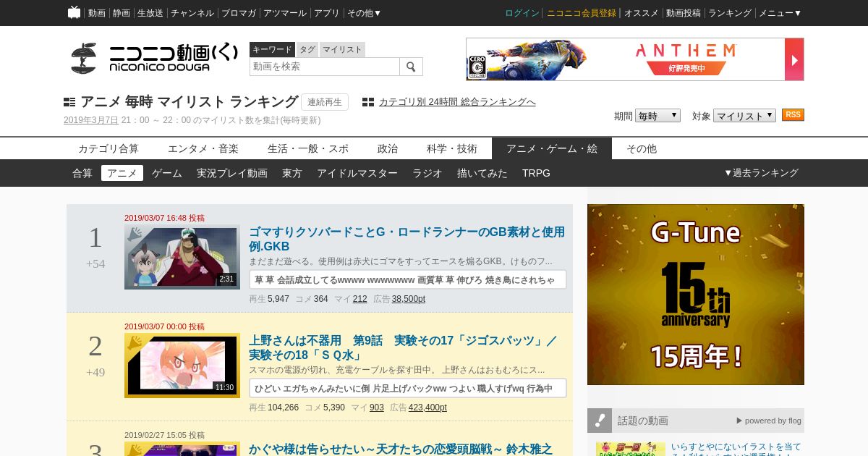Open the 期間 毎時 dropdown

[658, 116]
